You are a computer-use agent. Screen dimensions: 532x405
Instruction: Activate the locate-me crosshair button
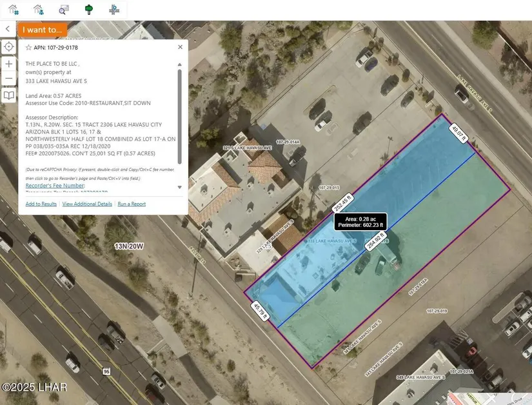tap(8, 47)
